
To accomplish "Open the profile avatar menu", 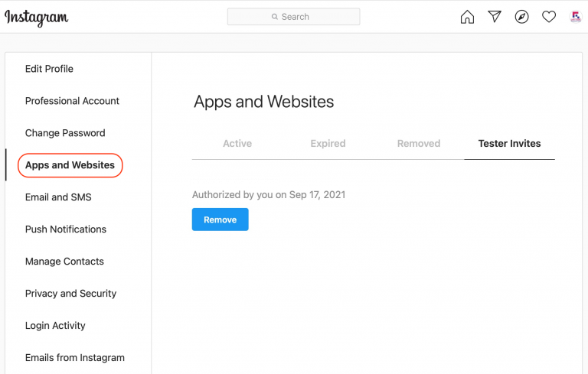I will click(x=575, y=17).
